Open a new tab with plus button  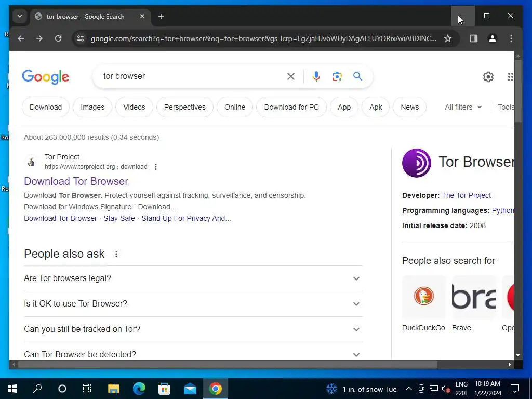[x=161, y=16]
